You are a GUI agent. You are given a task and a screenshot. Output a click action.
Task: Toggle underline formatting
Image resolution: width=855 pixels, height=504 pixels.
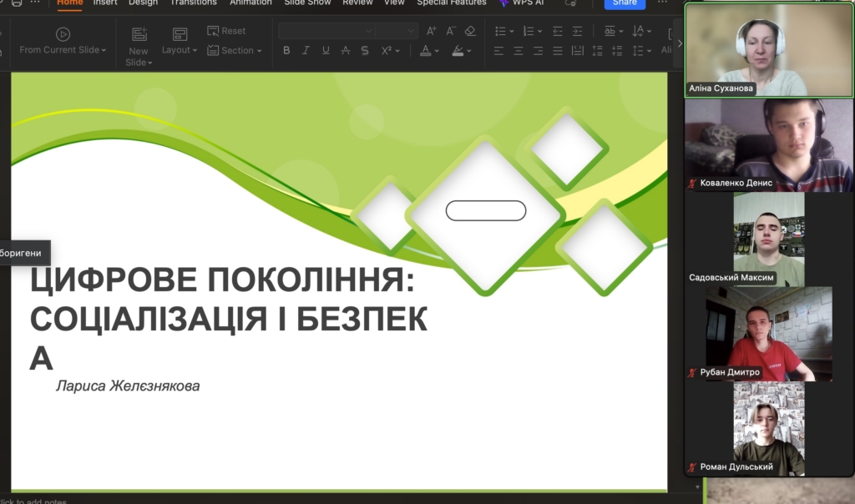[326, 51]
